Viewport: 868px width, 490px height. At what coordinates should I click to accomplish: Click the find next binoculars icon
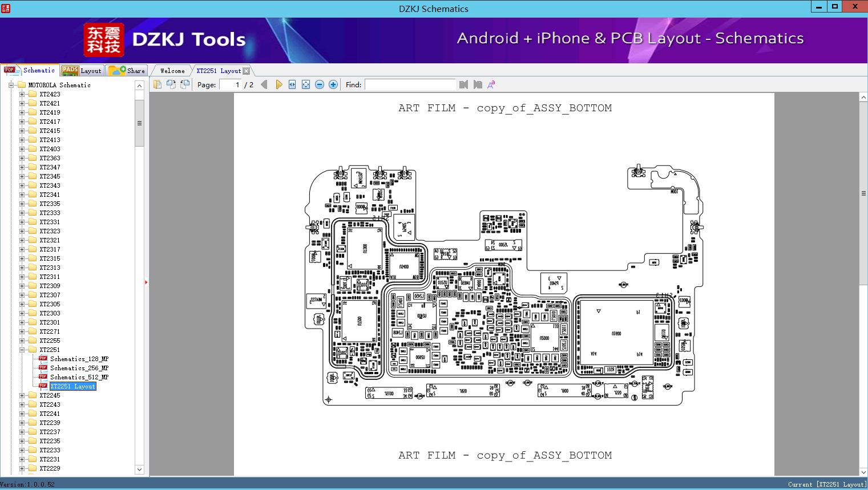pos(478,84)
